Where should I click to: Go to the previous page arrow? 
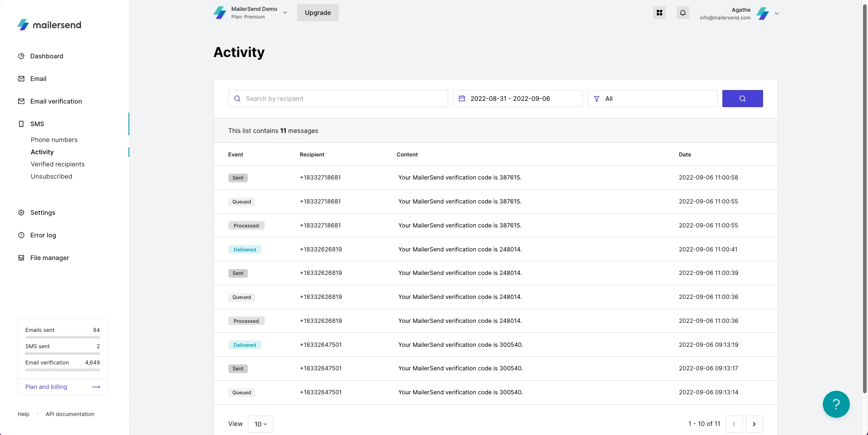click(x=734, y=424)
